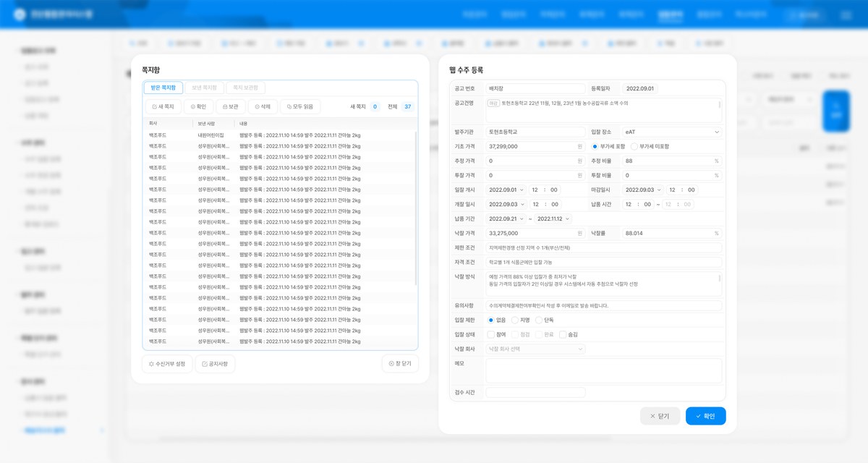Confirm the form with the blue 확인 button
Viewport: 868px width, 463px height.
[705, 416]
